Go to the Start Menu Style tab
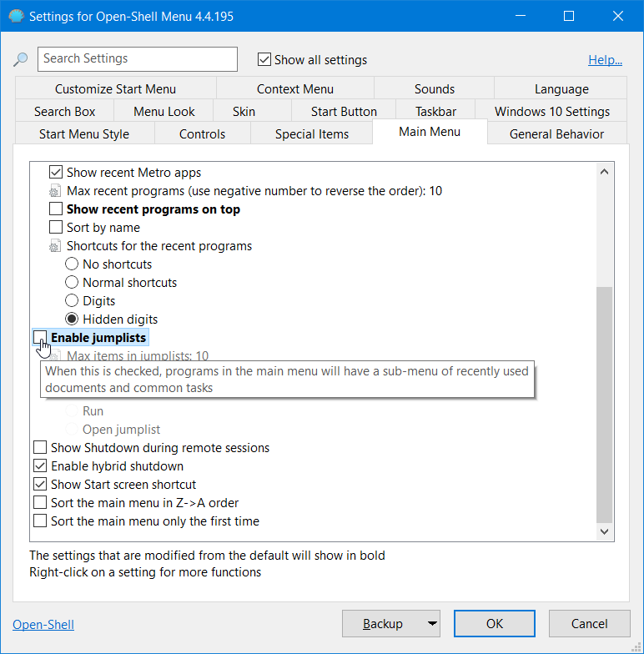Viewport: 644px width, 654px height. [x=84, y=133]
